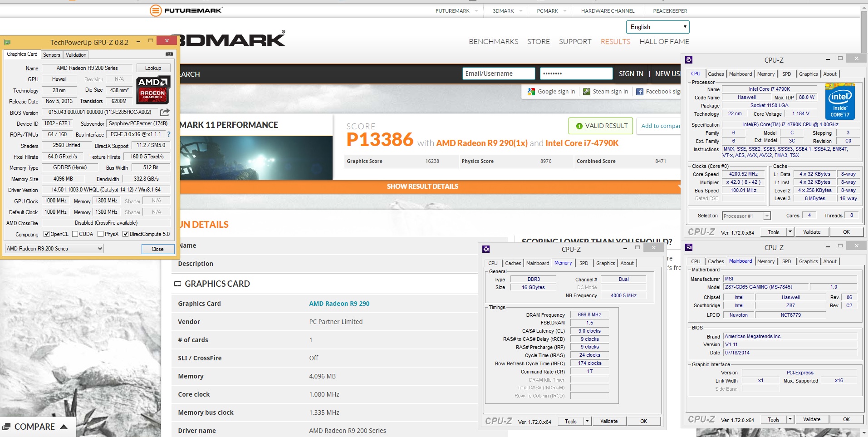Click the Intel Core i7-4790K link in score header
This screenshot has height=437, width=868.
coord(582,143)
